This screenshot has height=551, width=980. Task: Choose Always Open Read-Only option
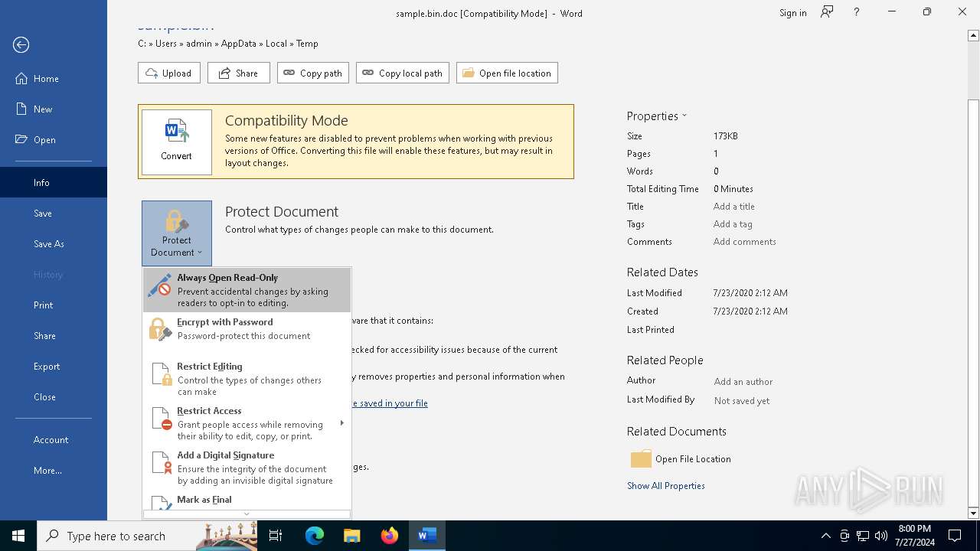[247, 290]
